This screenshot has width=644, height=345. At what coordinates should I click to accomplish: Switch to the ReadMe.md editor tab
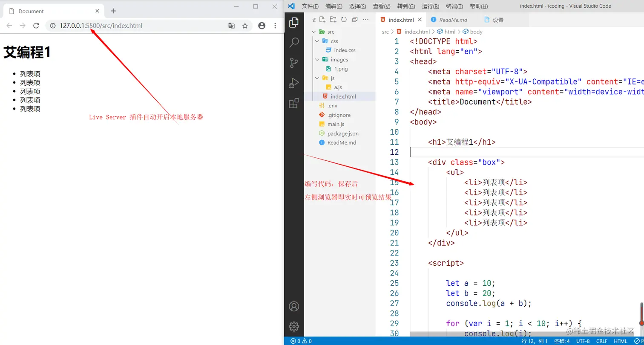[453, 20]
